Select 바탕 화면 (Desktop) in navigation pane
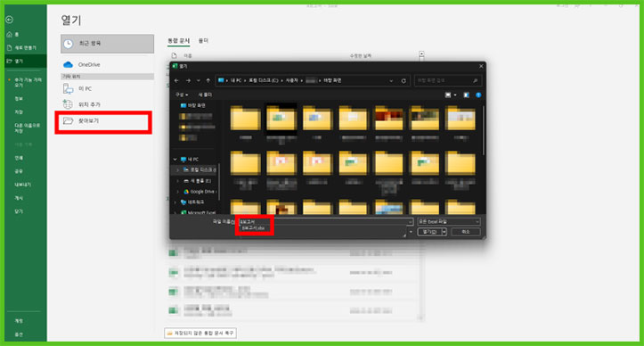644x346 pixels. pos(193,106)
